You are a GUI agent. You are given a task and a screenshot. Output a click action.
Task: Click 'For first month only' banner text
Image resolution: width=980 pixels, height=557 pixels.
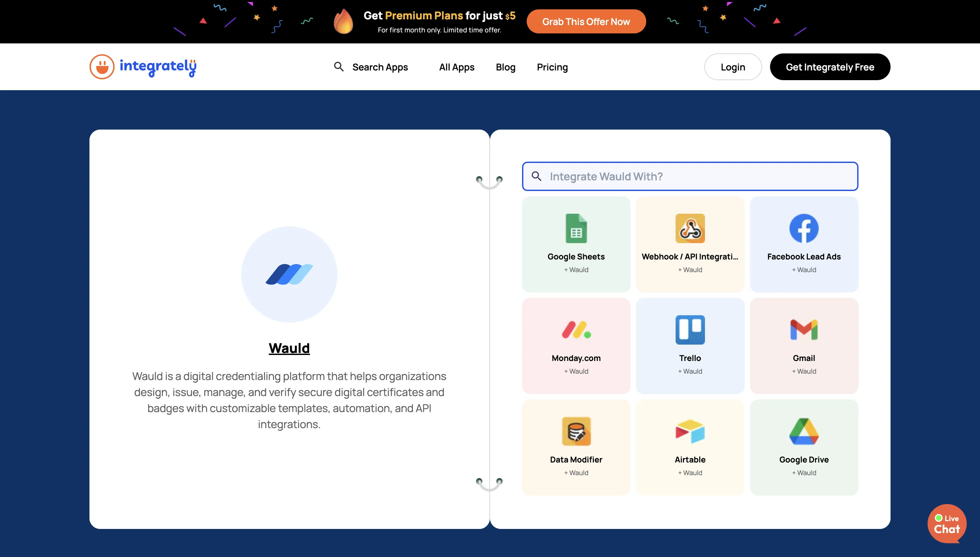click(439, 30)
